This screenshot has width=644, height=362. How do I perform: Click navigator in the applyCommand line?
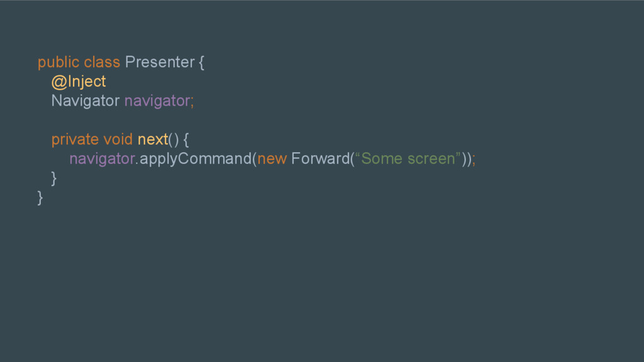tap(103, 159)
